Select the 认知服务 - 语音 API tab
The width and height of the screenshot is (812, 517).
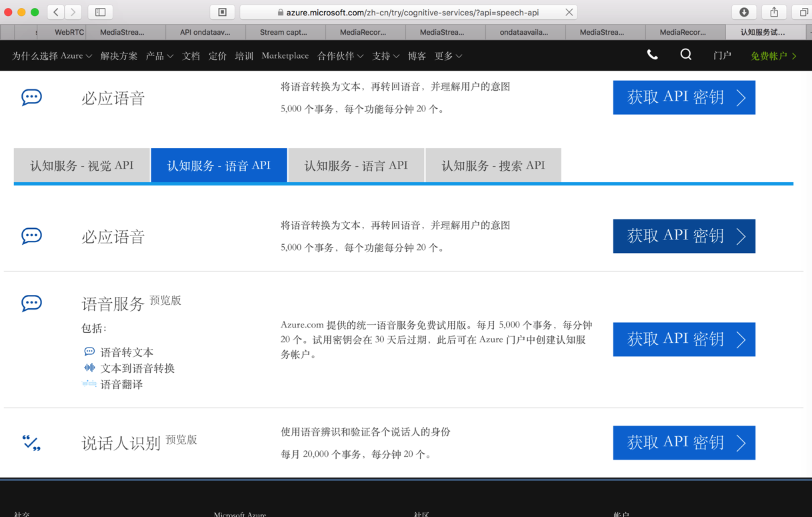coord(219,165)
